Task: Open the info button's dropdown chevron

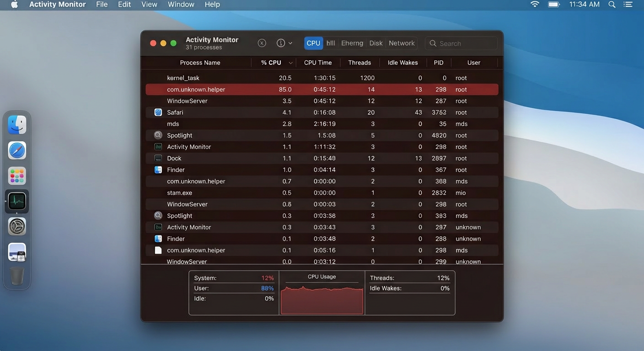Action: 290,43
